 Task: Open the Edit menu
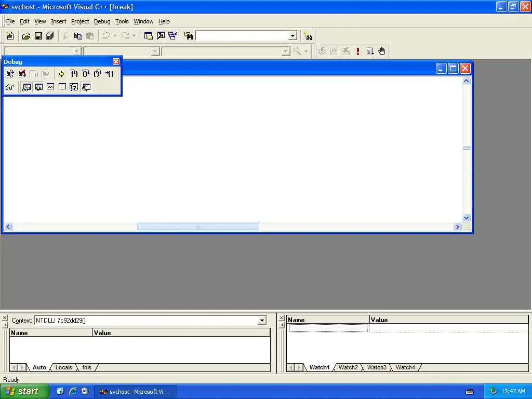[x=24, y=21]
